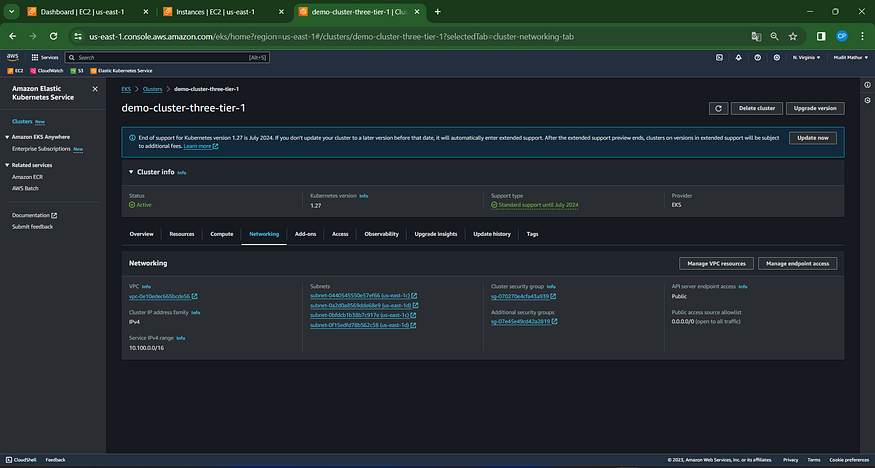Open Amazon ECR in the sidebar
875x468 pixels.
27,177
